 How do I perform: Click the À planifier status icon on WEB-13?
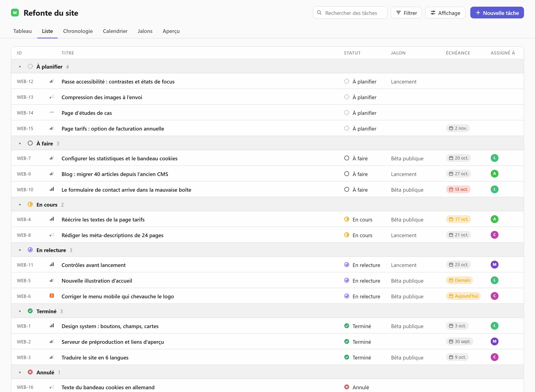(347, 97)
